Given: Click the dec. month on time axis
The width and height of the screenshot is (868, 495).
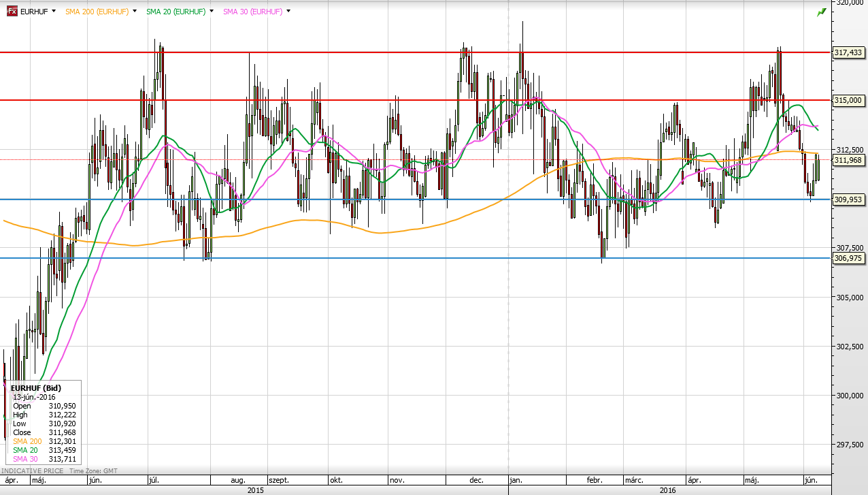Looking at the screenshot, I should click(x=475, y=480).
